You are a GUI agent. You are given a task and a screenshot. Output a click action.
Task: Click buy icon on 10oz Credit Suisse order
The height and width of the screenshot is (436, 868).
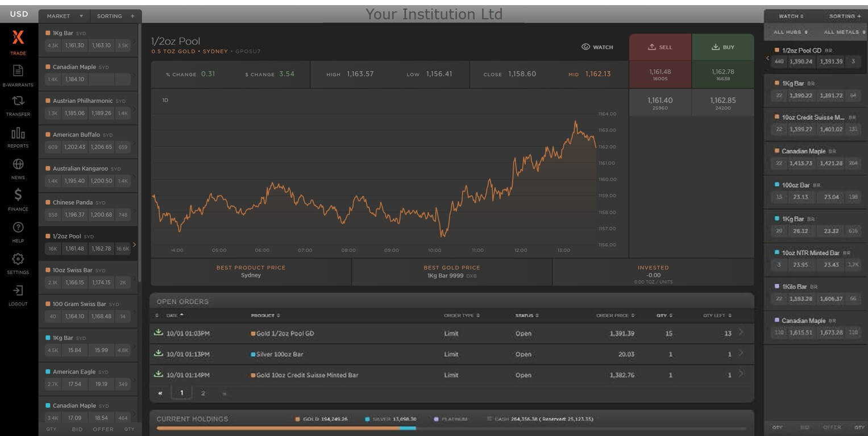(x=159, y=374)
